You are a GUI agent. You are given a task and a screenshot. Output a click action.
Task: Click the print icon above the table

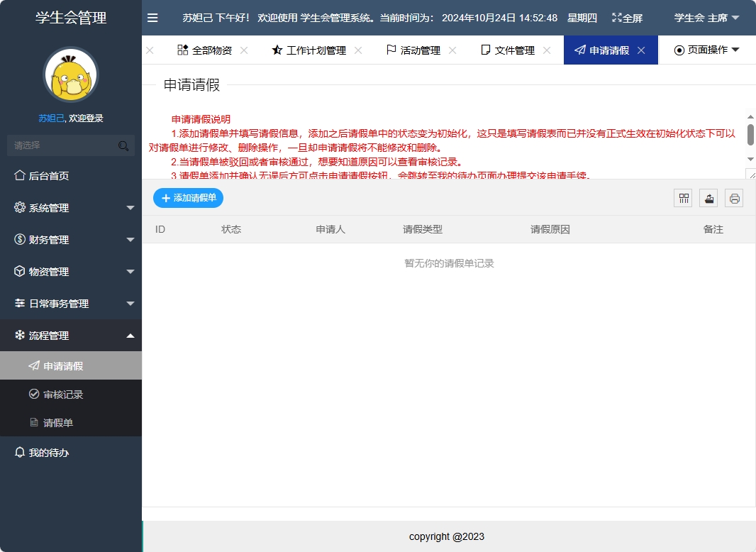click(734, 198)
